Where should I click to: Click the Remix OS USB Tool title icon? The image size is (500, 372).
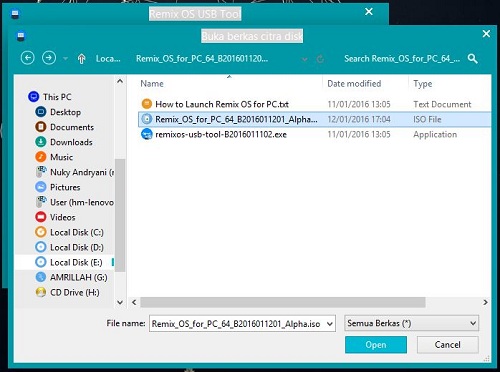tap(15, 14)
